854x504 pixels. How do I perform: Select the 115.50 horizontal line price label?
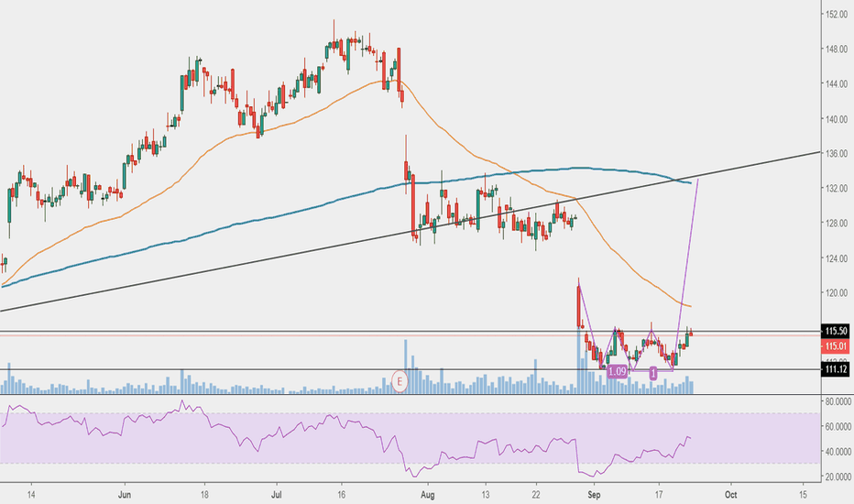click(836, 331)
